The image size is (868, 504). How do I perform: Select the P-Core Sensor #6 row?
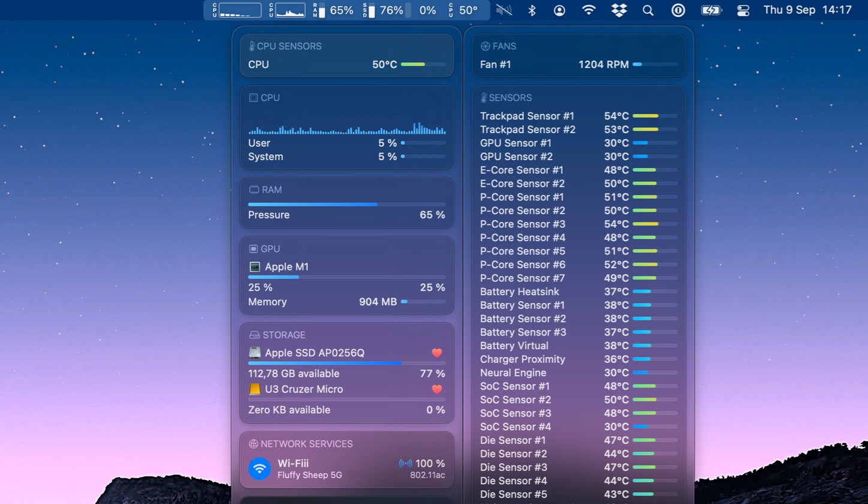[578, 265]
